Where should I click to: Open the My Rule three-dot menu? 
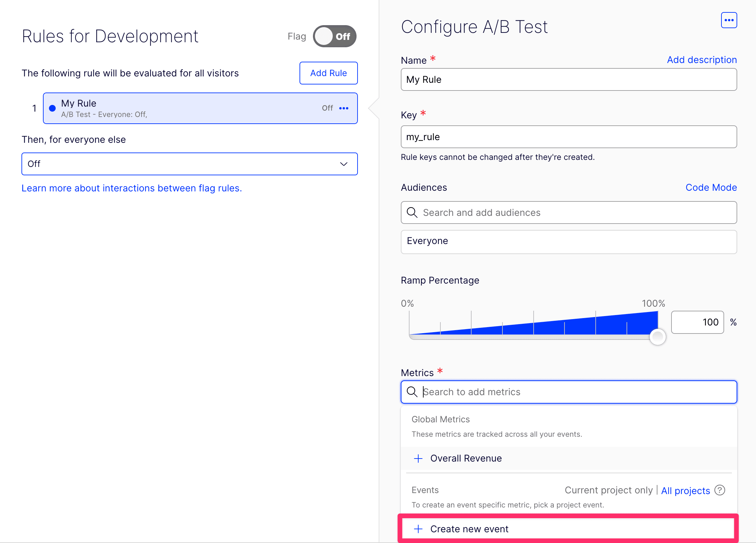pos(344,108)
